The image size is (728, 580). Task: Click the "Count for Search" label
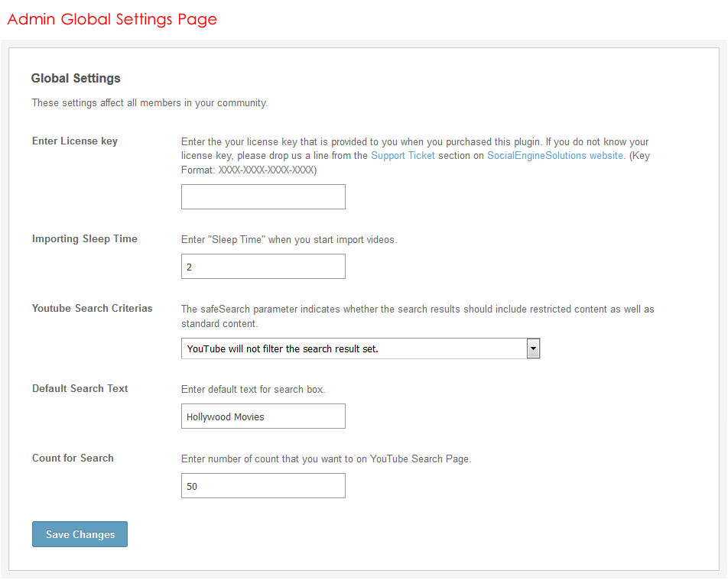tap(73, 458)
